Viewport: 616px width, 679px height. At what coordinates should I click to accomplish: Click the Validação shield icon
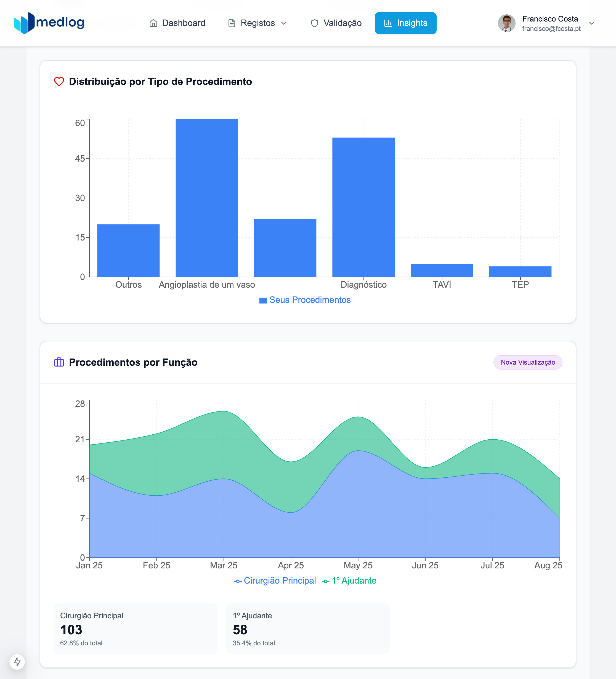click(314, 23)
